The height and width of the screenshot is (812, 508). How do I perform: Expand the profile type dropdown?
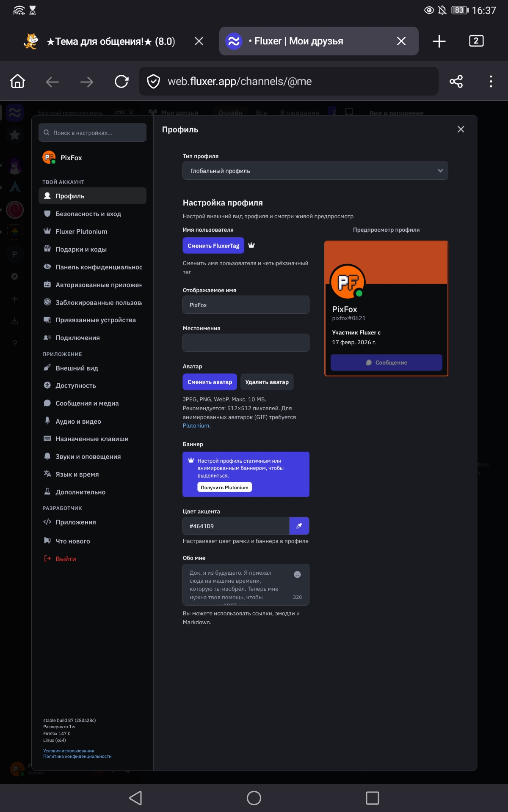coord(315,171)
